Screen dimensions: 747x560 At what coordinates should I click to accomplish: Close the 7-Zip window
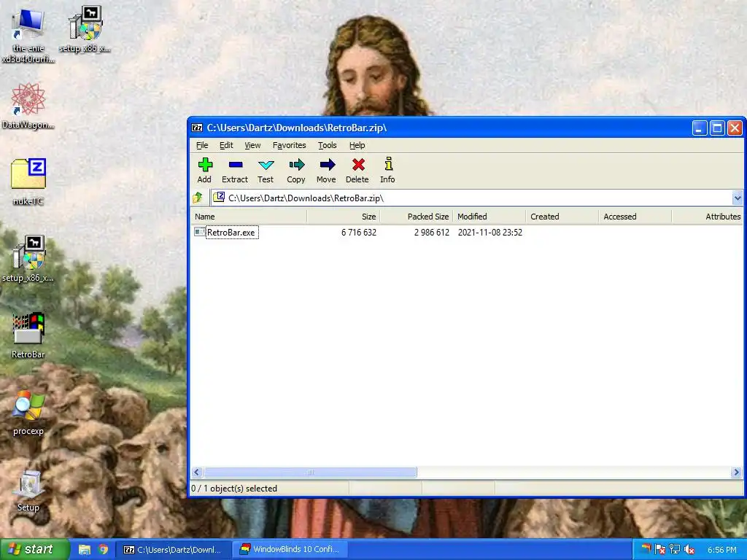click(735, 128)
